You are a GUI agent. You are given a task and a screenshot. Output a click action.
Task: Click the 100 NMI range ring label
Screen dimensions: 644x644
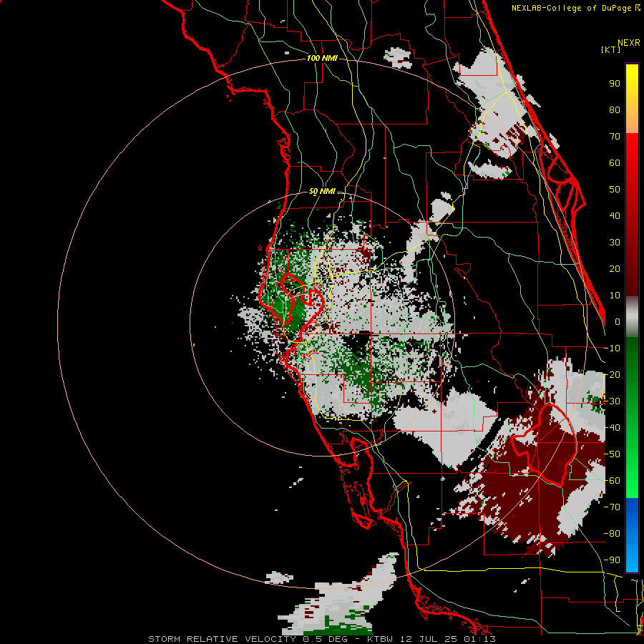coord(322,58)
